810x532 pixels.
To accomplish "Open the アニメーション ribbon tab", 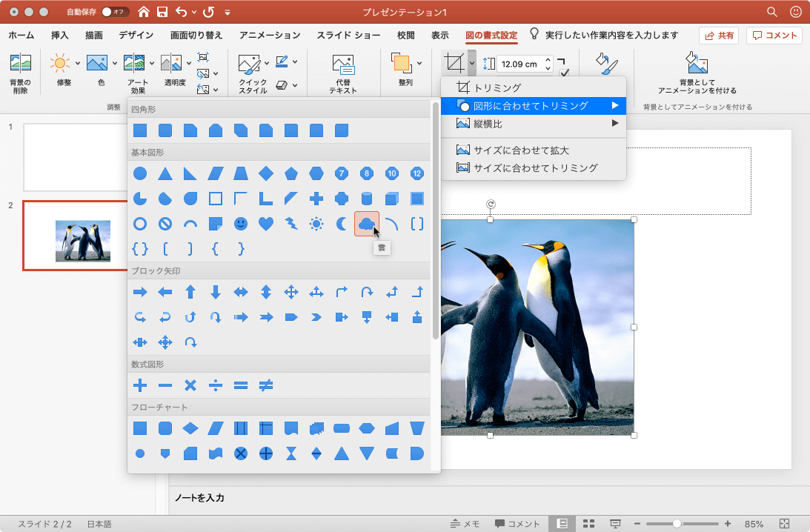I will (270, 35).
